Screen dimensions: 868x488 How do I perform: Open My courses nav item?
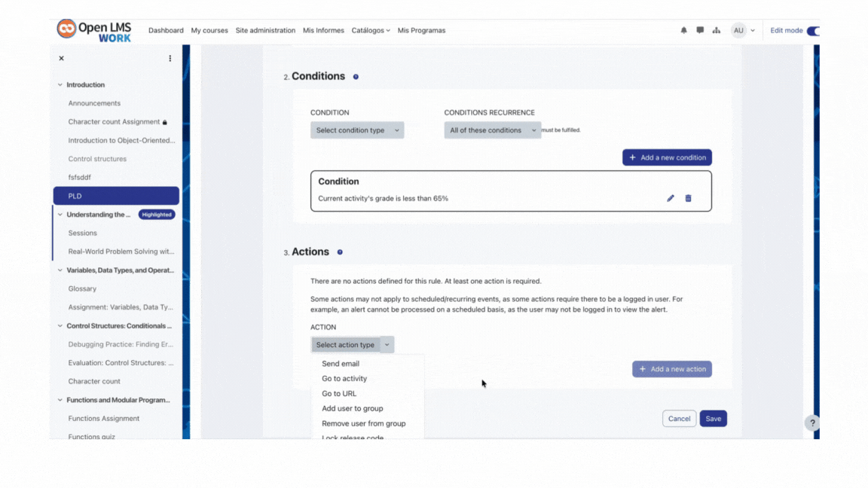[x=209, y=30]
